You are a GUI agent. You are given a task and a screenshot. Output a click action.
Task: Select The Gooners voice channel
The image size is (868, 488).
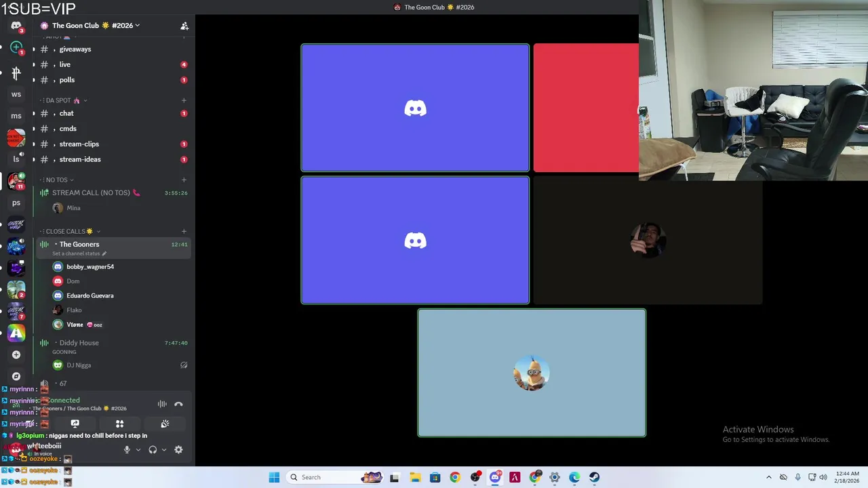click(x=113, y=248)
